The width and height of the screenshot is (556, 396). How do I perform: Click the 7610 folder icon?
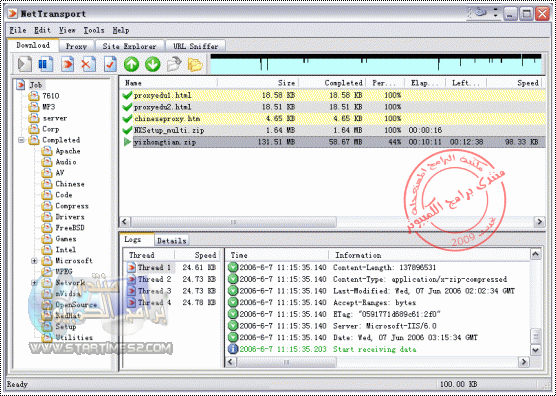[x=34, y=96]
